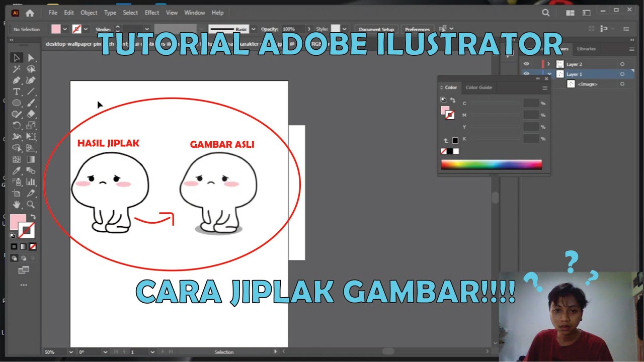
Task: Open artboard number dropdown in status bar
Action: click(153, 352)
